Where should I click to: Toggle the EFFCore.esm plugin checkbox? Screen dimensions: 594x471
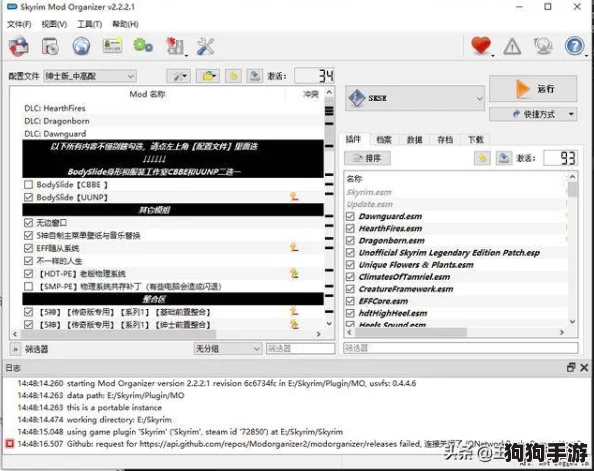[350, 301]
